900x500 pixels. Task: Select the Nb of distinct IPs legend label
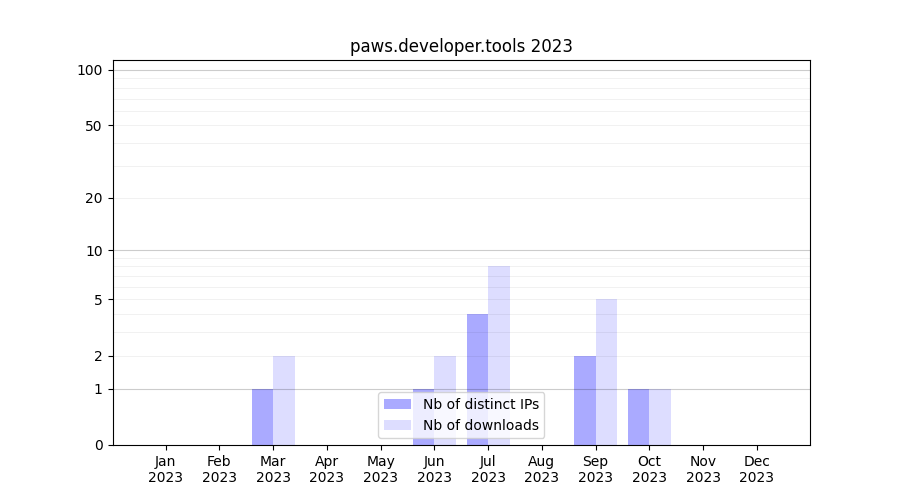pos(480,404)
